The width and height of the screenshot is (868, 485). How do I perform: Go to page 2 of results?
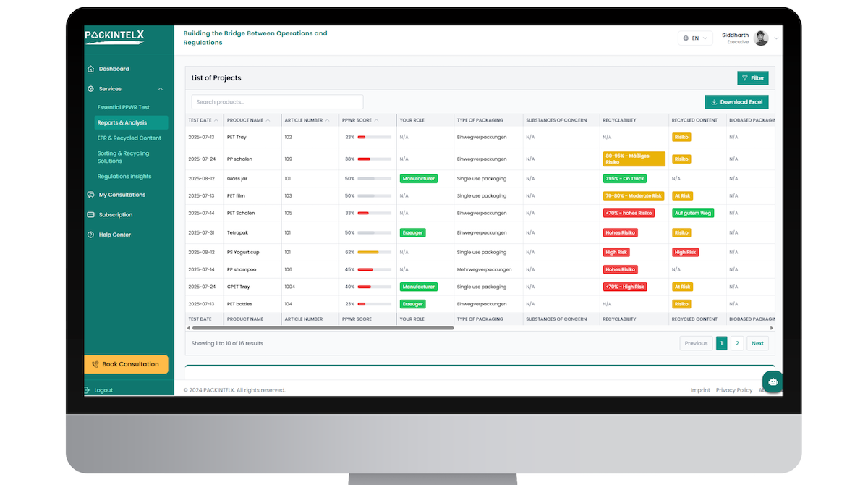click(x=736, y=343)
